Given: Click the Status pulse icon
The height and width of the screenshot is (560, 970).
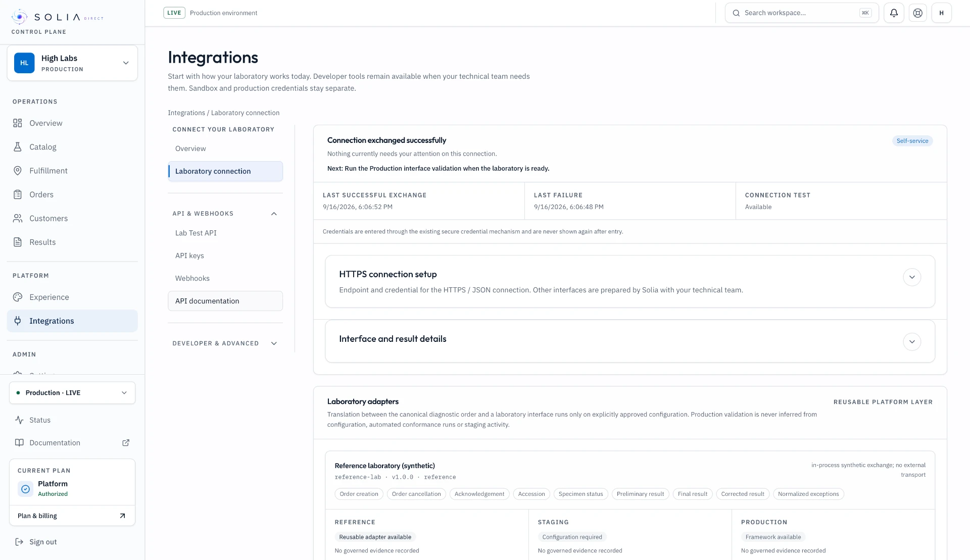Looking at the screenshot, I should pos(19,420).
